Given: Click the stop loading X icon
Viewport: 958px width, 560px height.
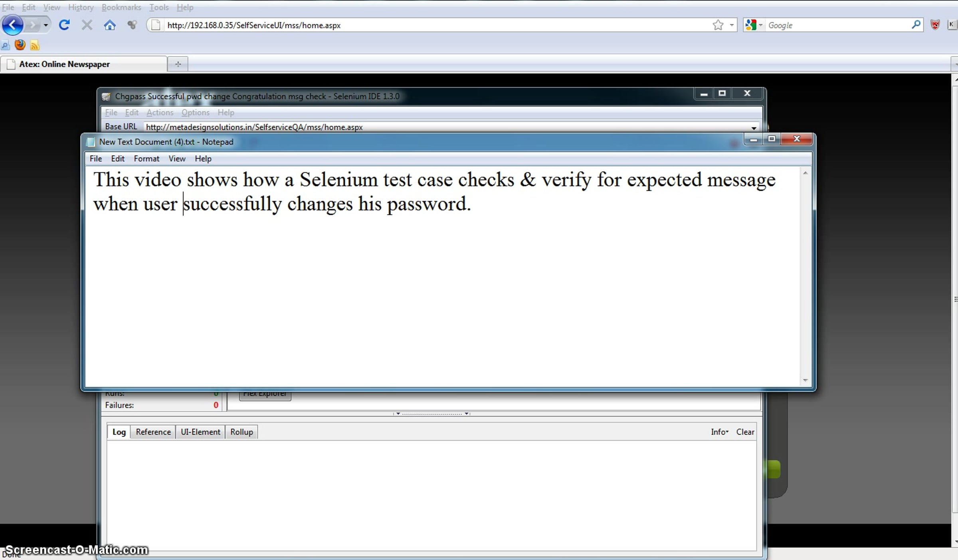Looking at the screenshot, I should (x=87, y=25).
